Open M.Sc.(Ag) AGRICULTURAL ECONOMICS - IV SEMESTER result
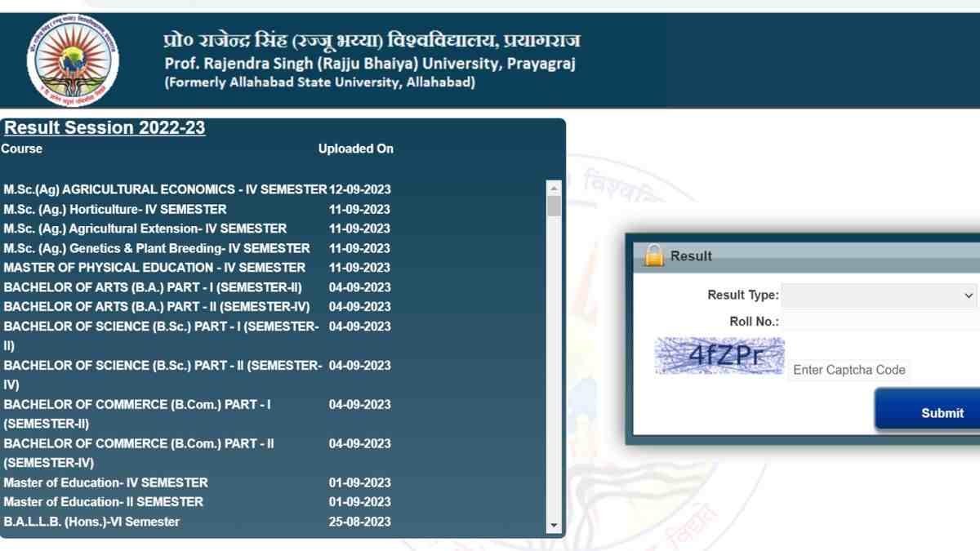Image resolution: width=980 pixels, height=551 pixels. [x=165, y=189]
